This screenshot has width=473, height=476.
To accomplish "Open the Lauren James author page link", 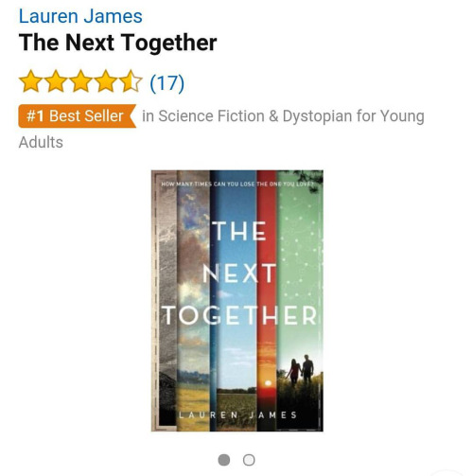I will tap(80, 16).
